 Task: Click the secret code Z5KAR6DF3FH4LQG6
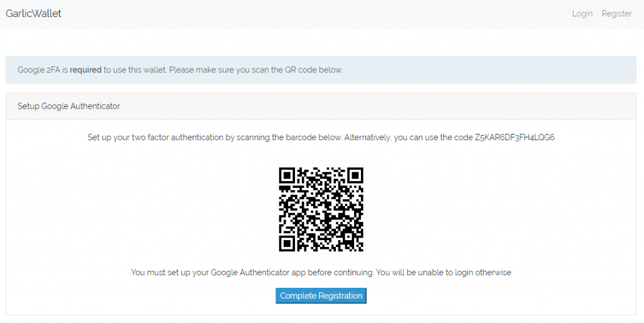tap(515, 137)
